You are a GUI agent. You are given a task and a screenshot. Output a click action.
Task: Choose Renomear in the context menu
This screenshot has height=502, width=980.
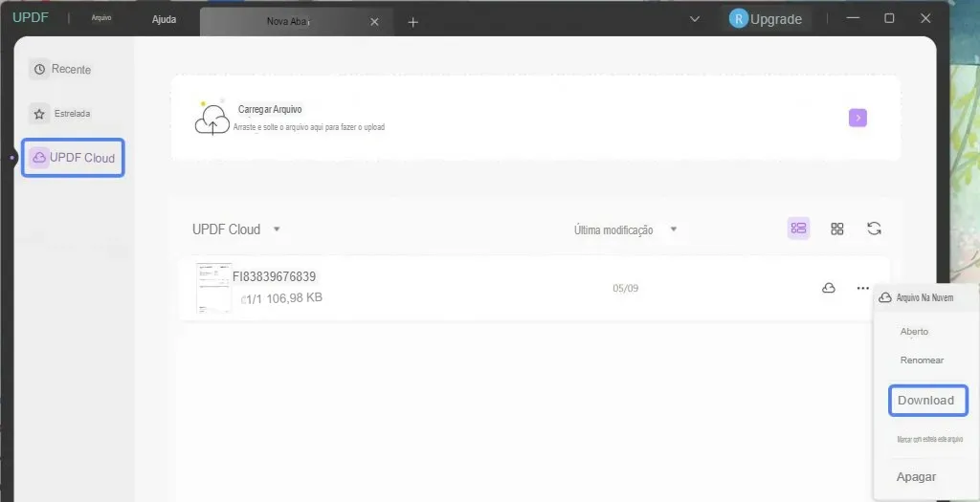pos(922,360)
